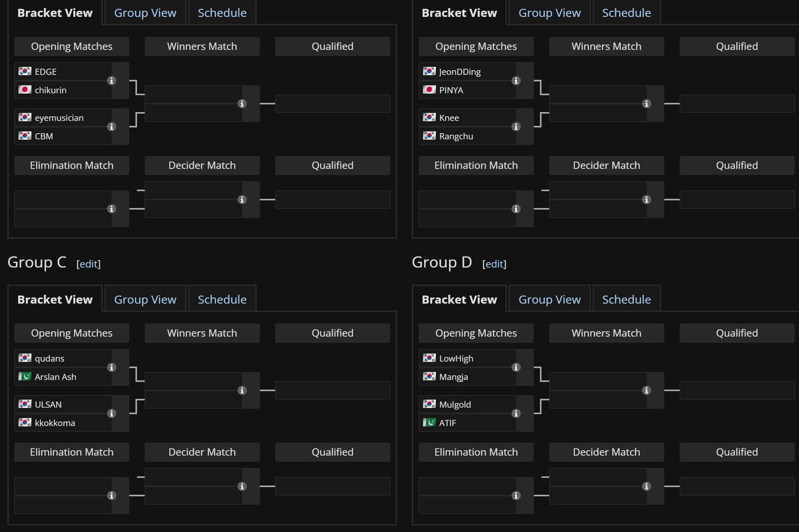Open info icon for LowHigh vs Mangja match
799x532 pixels.
pos(516,367)
